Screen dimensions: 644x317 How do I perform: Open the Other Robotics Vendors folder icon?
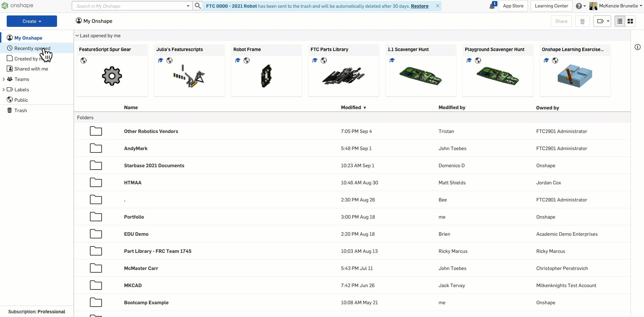tap(96, 131)
